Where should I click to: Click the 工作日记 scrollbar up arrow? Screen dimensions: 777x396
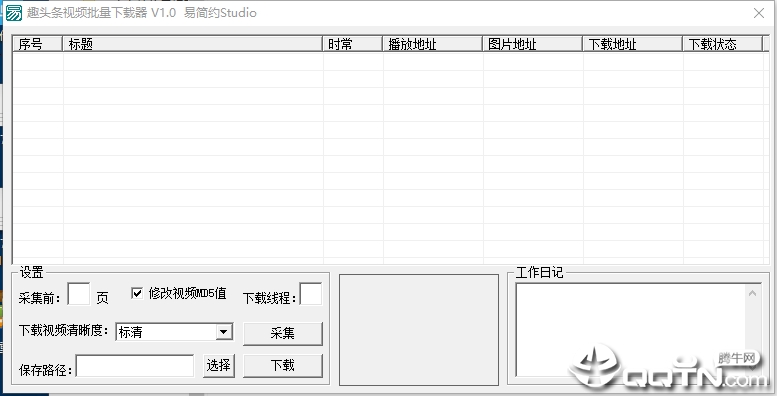(x=753, y=293)
